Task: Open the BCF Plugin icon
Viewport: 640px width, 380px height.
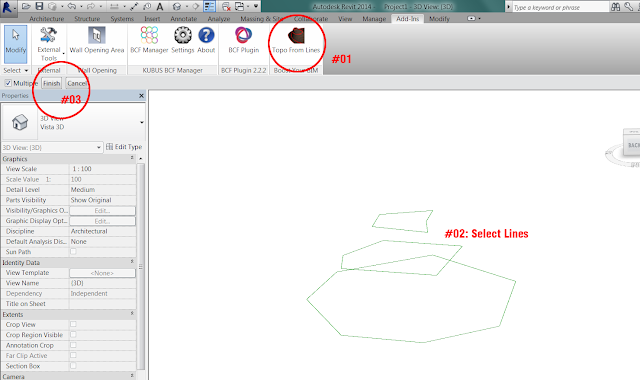Action: point(244,40)
